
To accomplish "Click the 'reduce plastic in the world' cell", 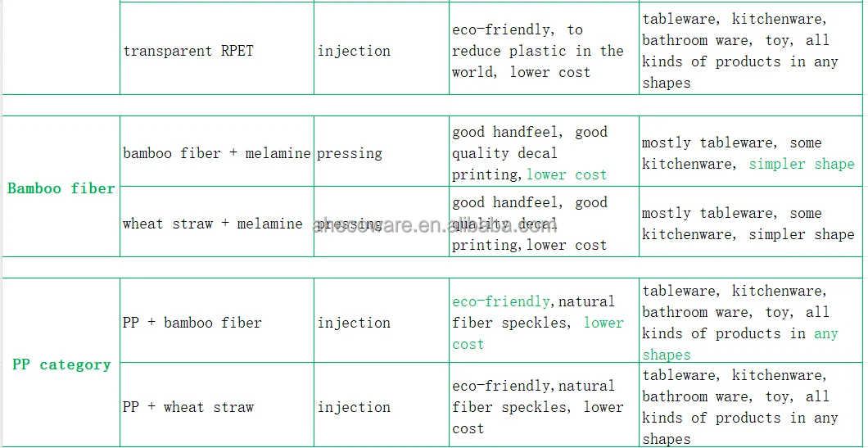I will [x=544, y=49].
